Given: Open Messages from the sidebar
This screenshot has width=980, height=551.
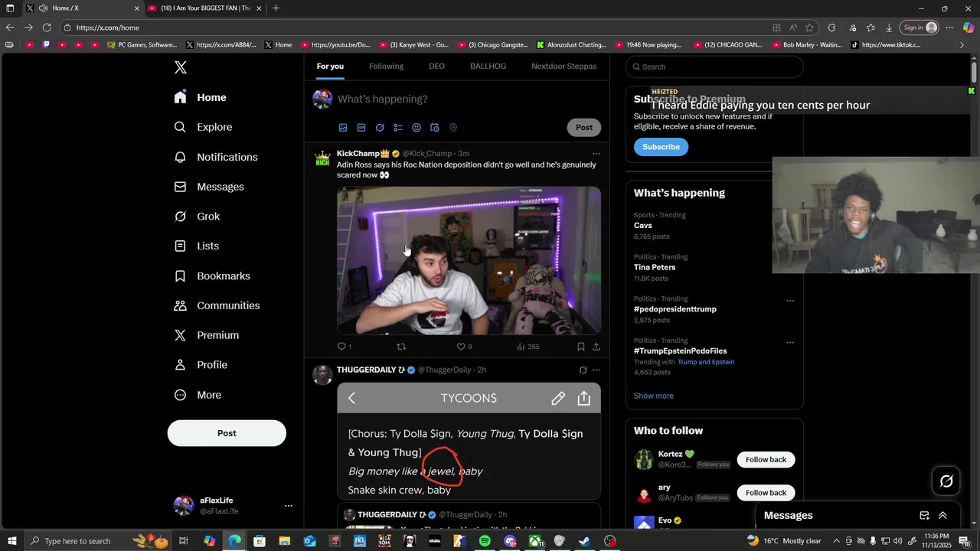Looking at the screenshot, I should click(210, 187).
